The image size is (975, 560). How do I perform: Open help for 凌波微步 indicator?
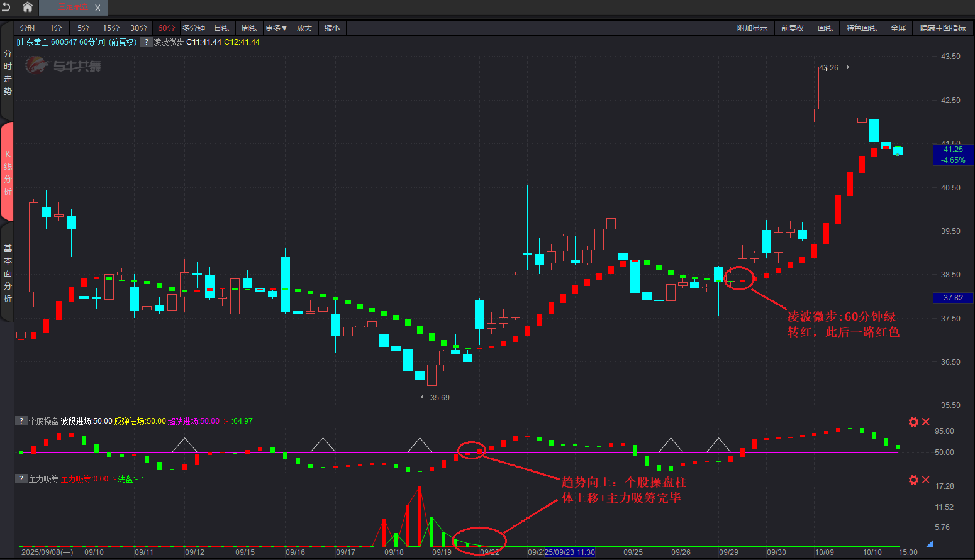point(146,42)
